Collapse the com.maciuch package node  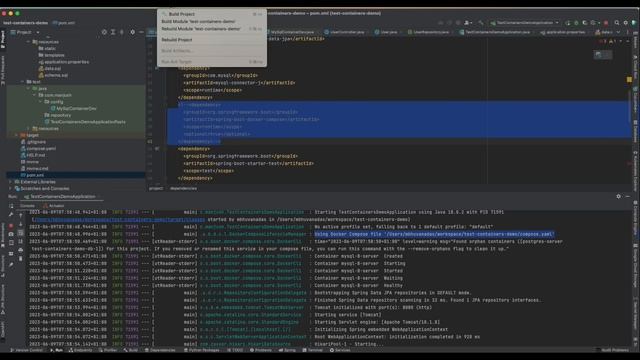click(x=35, y=95)
